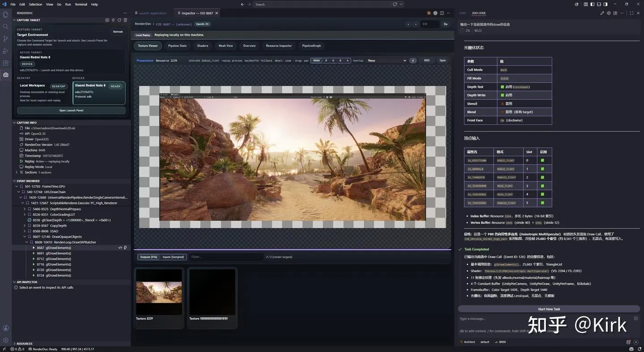
Task: Click the Start New Task button
Action: [x=549, y=309]
